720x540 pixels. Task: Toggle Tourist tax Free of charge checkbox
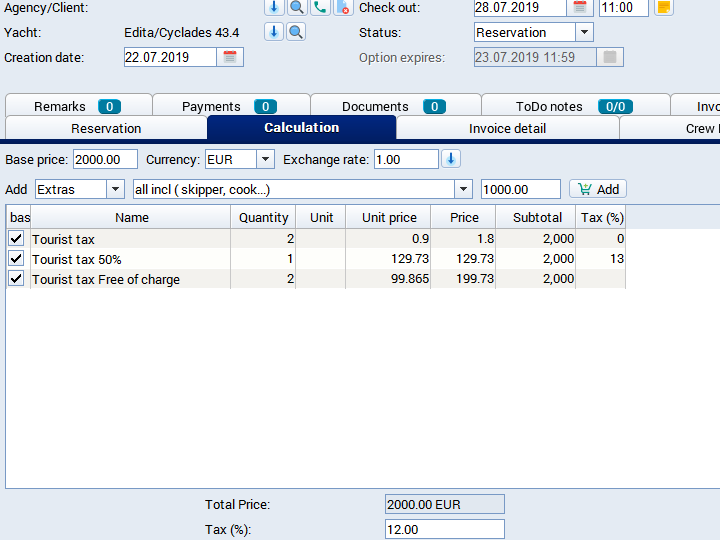coord(16,279)
